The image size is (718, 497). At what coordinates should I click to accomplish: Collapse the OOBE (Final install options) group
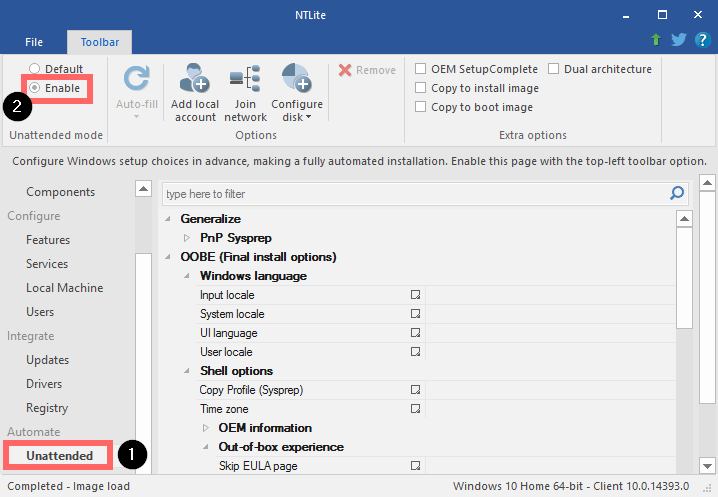pyautogui.click(x=168, y=257)
